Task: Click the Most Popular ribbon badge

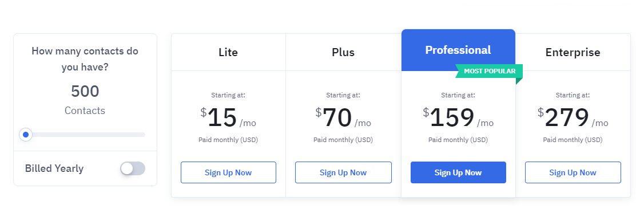Action: (489, 71)
